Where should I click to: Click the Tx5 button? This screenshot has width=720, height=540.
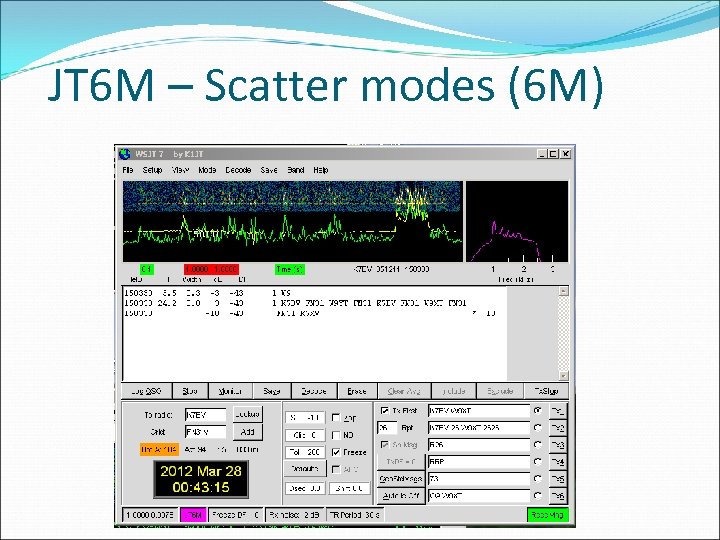[x=558, y=479]
